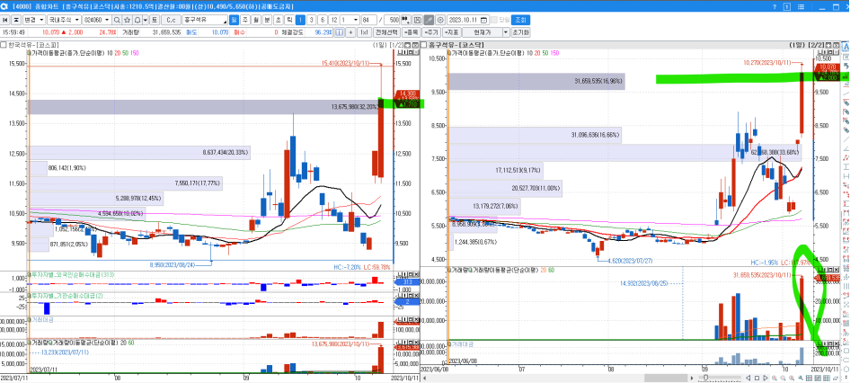The height and width of the screenshot is (383, 868).
Task: Click the total count field showing 500
Action: [393, 20]
